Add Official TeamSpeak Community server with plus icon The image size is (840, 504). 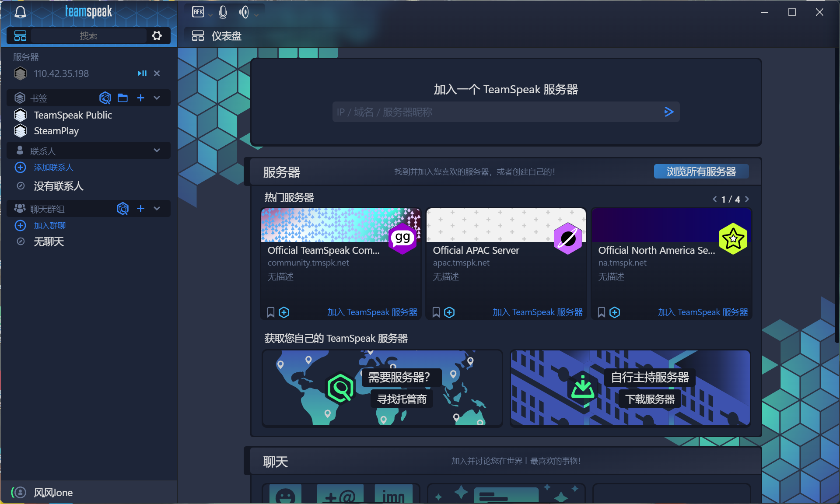tap(284, 312)
